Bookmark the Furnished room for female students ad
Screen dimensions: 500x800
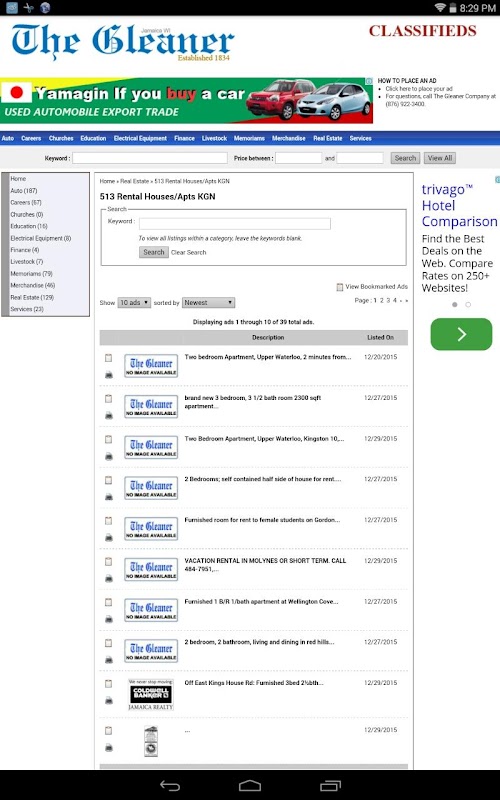tap(109, 521)
